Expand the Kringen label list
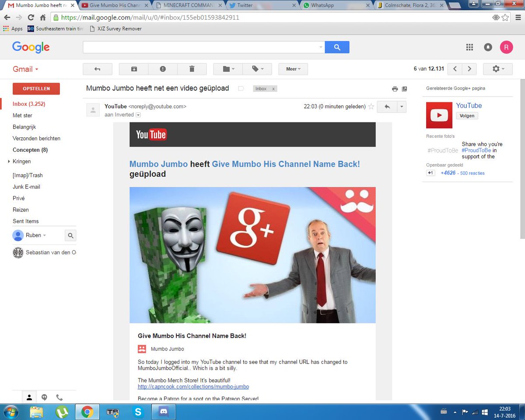The width and height of the screenshot is (525, 420). (x=9, y=161)
